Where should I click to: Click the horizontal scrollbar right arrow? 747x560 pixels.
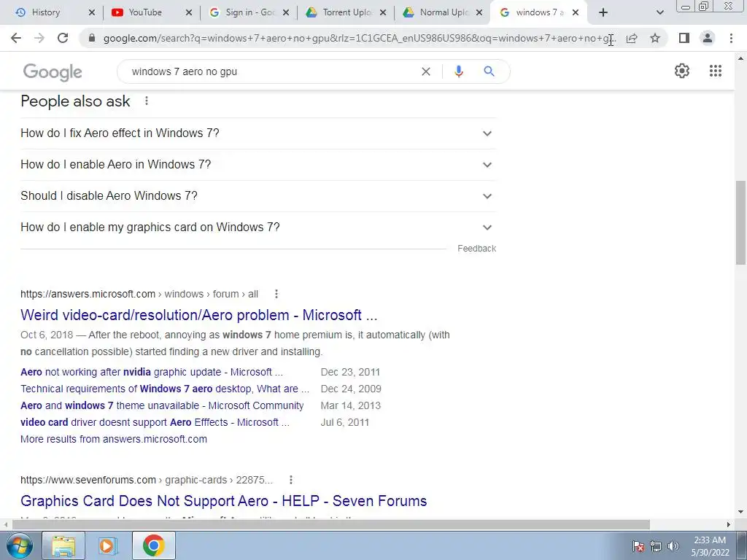(729, 524)
